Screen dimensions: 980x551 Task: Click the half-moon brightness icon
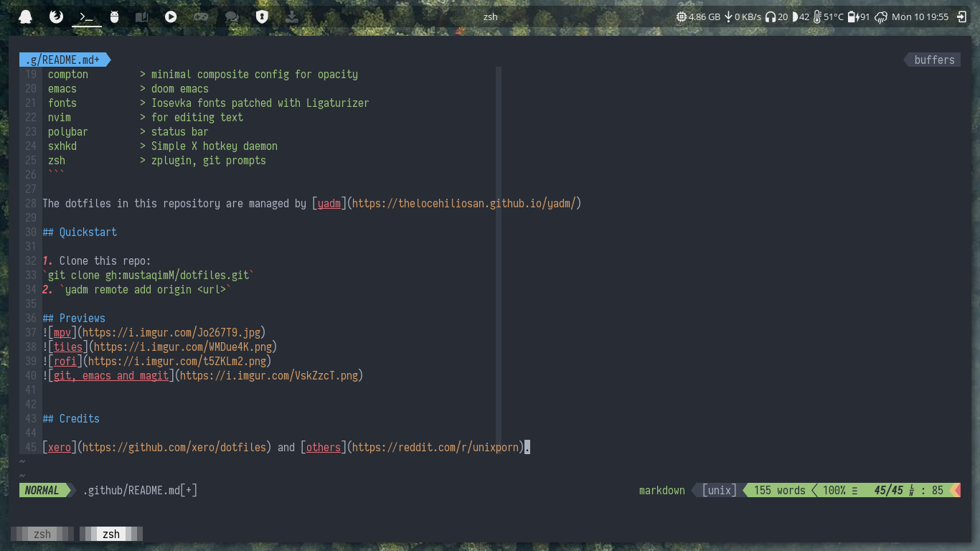tap(795, 17)
